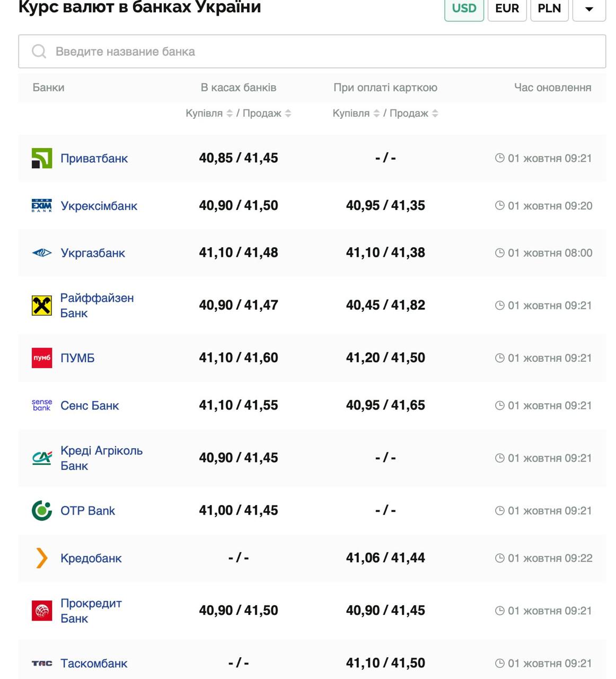Click the Privatbank logo icon
This screenshot has width=616, height=679.
tap(42, 158)
